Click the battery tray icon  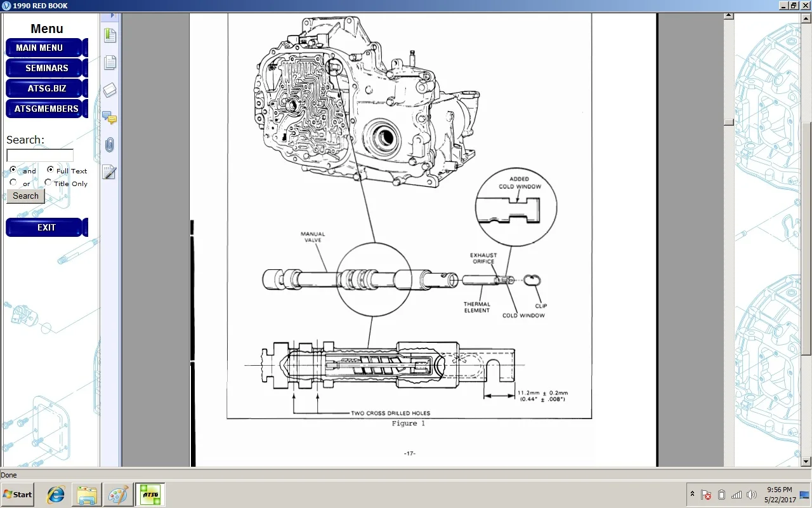tap(721, 495)
